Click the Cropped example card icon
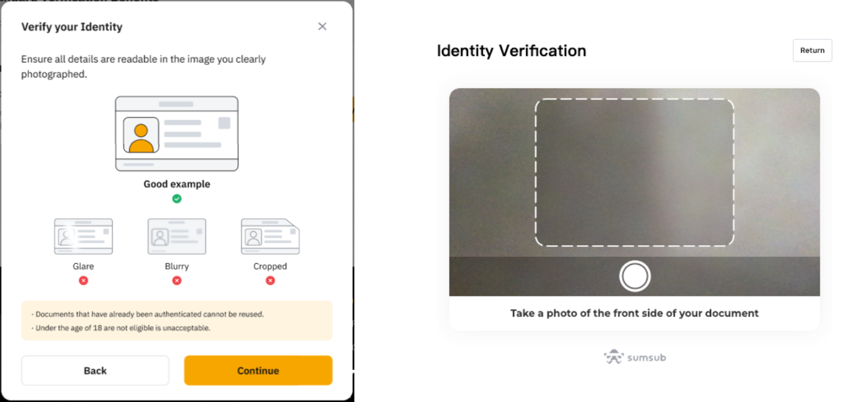The image size is (868, 402). coord(270,237)
